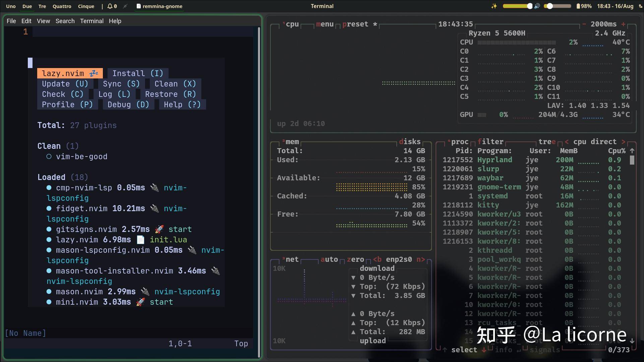Click the sparkle brightness icon in top bar

[494, 6]
